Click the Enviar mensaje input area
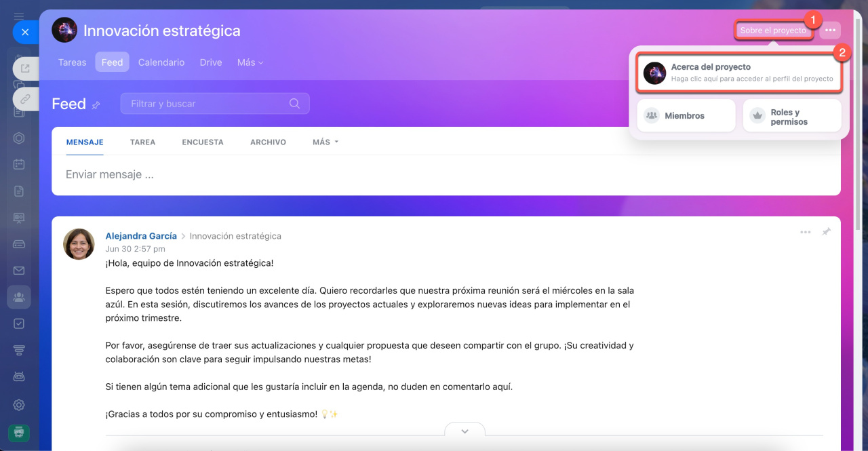 click(446, 175)
